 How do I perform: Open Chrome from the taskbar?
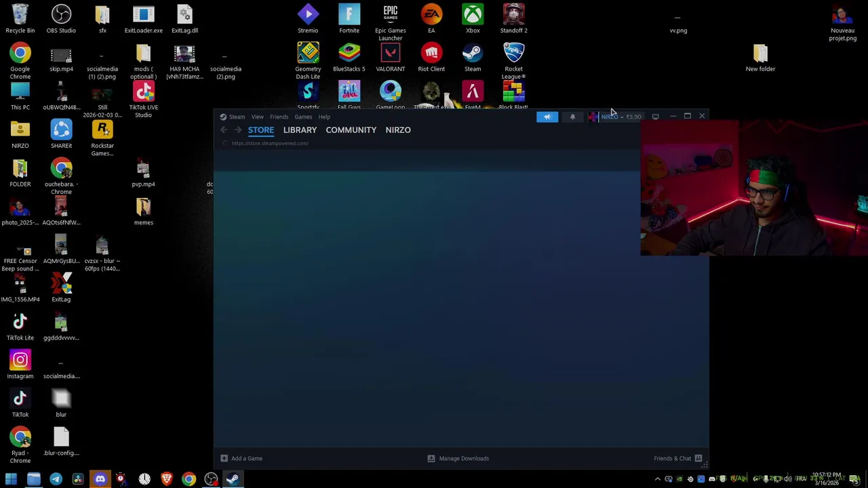coord(189,479)
